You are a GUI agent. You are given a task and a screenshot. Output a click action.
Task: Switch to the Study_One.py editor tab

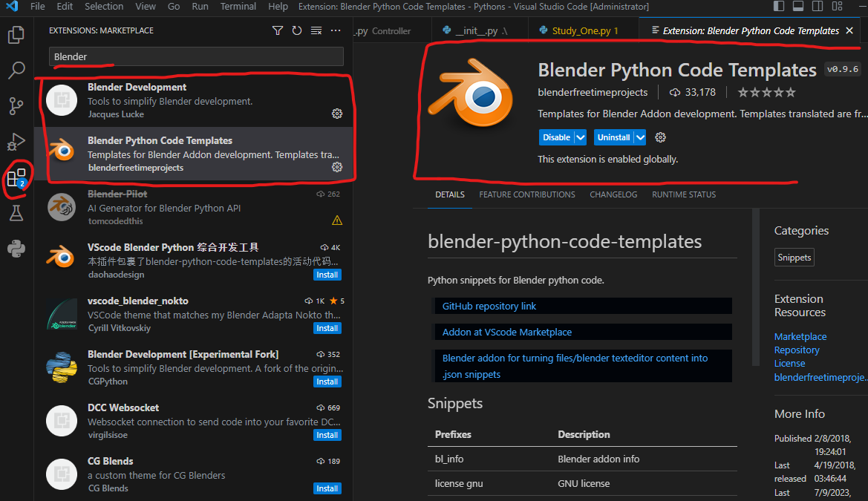click(584, 30)
